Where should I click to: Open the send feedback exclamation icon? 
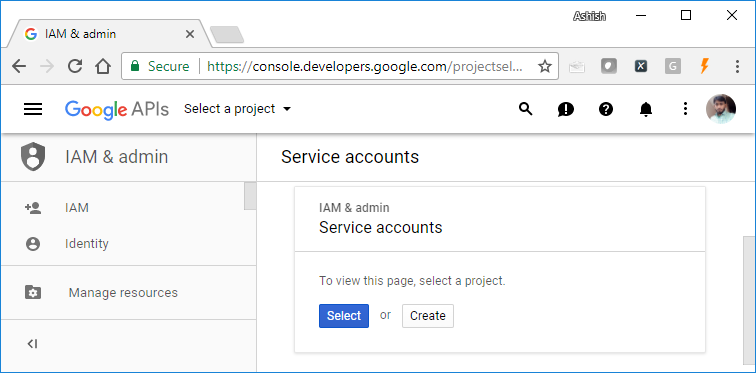click(x=566, y=109)
